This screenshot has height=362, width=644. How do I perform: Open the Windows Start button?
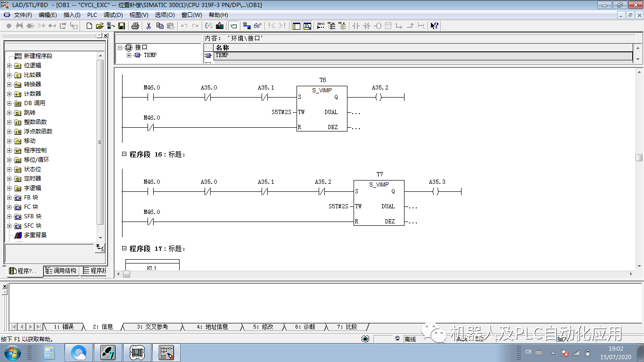point(12,352)
